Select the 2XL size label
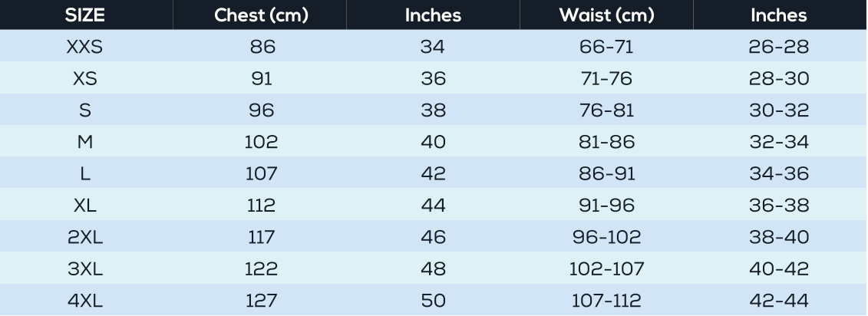 click(x=85, y=237)
